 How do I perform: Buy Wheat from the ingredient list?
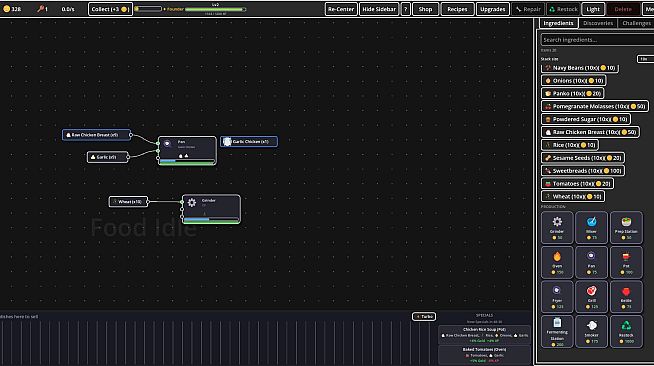[573, 196]
